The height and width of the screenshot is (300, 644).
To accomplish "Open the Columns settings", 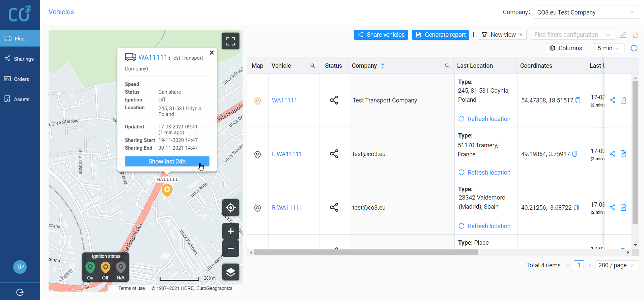I will 565,48.
